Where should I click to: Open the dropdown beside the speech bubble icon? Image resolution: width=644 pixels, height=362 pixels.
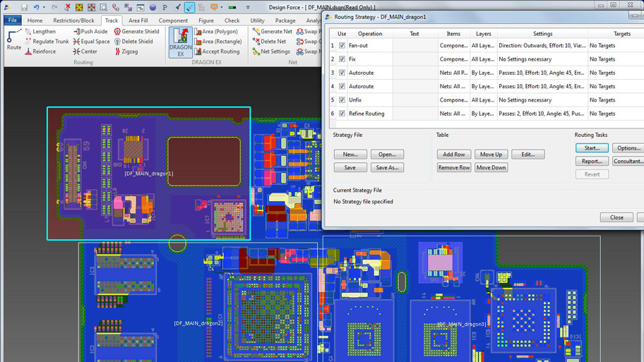coord(222,7)
